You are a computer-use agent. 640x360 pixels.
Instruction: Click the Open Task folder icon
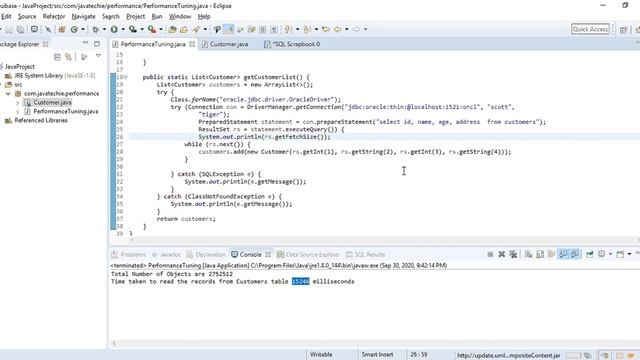[184, 29]
